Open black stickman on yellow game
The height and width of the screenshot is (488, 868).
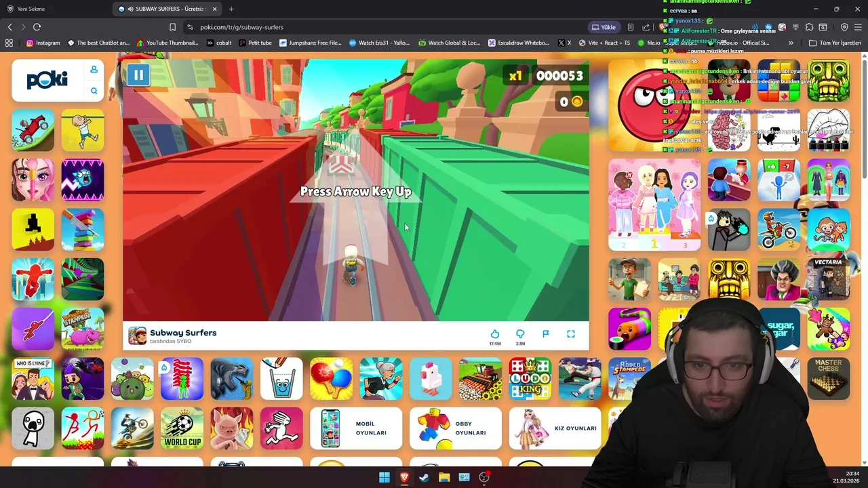(x=33, y=229)
